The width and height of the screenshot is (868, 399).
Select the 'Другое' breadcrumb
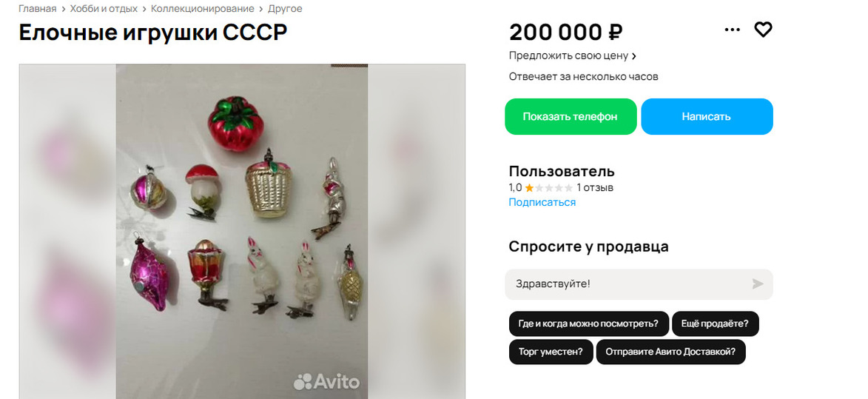coord(285,9)
